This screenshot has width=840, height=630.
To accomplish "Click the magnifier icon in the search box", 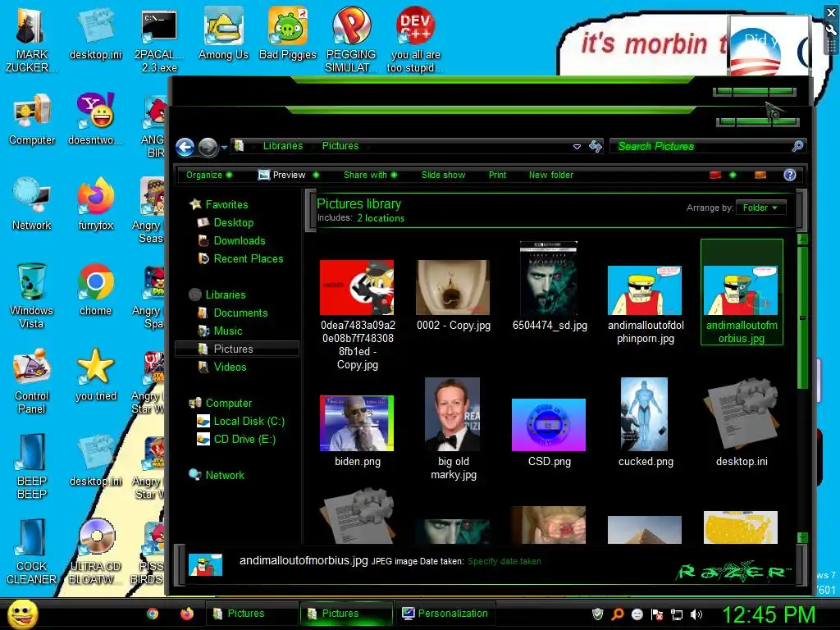I will 797,146.
